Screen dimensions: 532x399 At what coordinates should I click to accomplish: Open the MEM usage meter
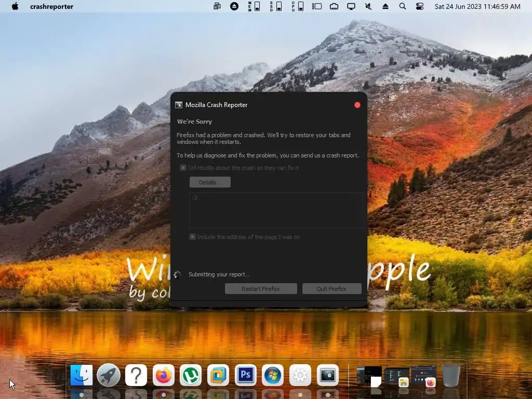pos(254,6)
